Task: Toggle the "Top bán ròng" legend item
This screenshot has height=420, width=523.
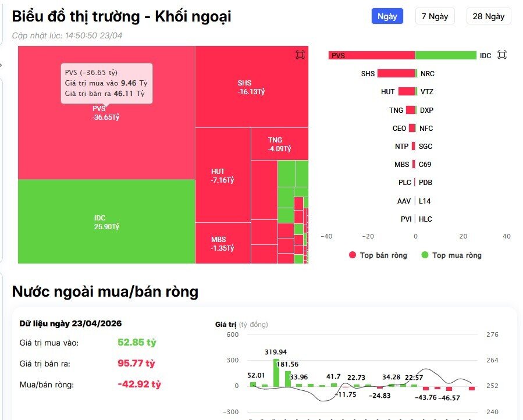Action: point(378,255)
